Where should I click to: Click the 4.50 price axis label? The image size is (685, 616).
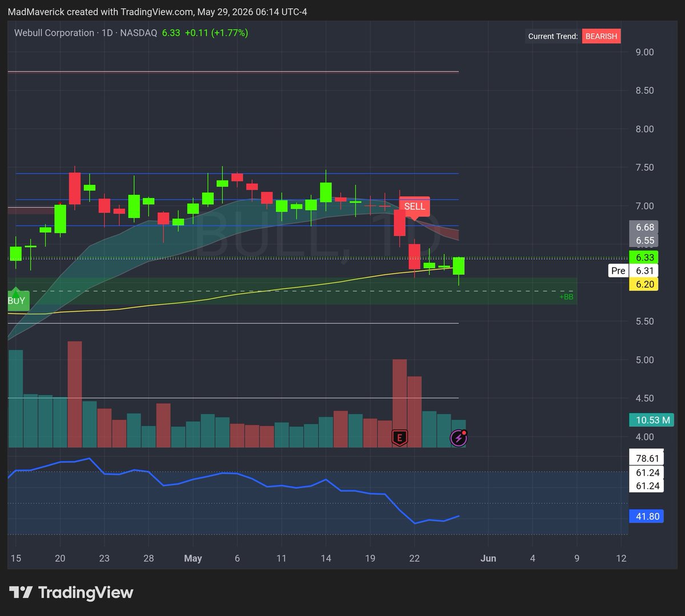(x=644, y=398)
